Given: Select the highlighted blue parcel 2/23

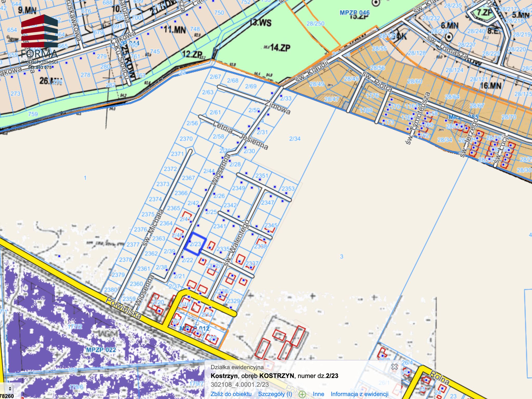Looking at the screenshot, I should coord(195,244).
